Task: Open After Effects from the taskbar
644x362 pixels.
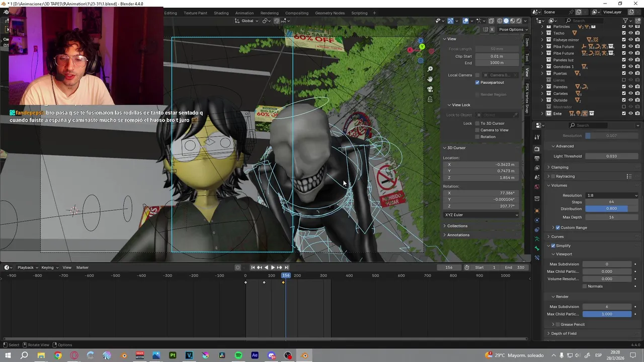Action: 255,355
